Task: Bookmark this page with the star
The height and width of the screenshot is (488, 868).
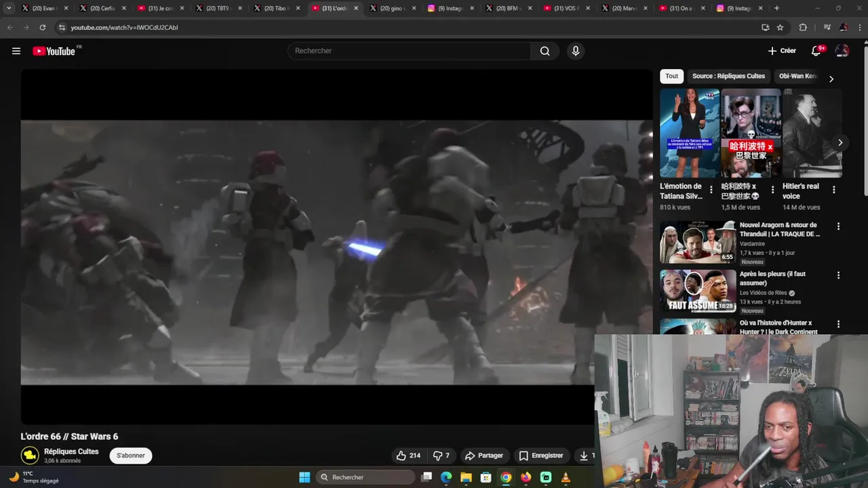Action: (780, 27)
